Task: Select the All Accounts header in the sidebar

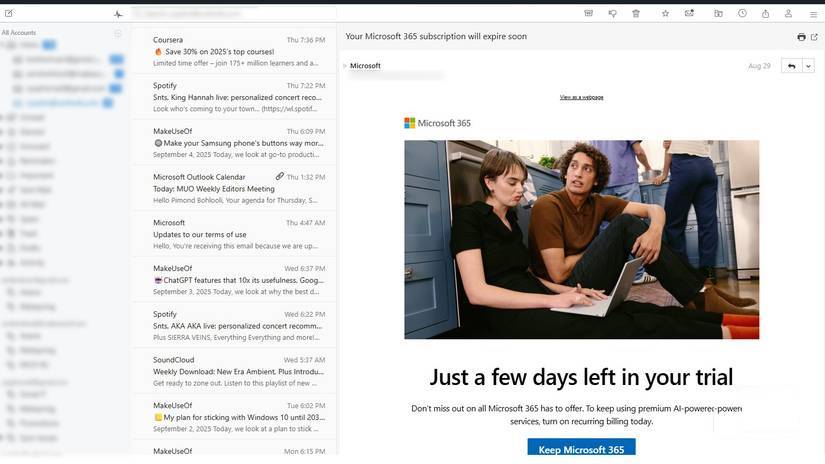Action: pos(19,33)
